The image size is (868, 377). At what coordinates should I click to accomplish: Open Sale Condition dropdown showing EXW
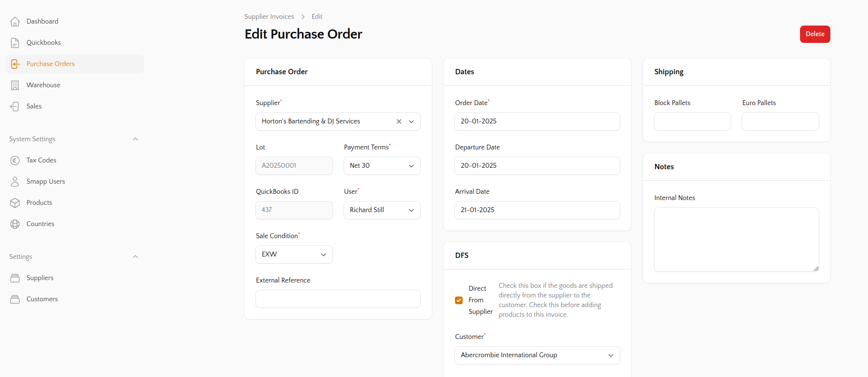pos(294,255)
